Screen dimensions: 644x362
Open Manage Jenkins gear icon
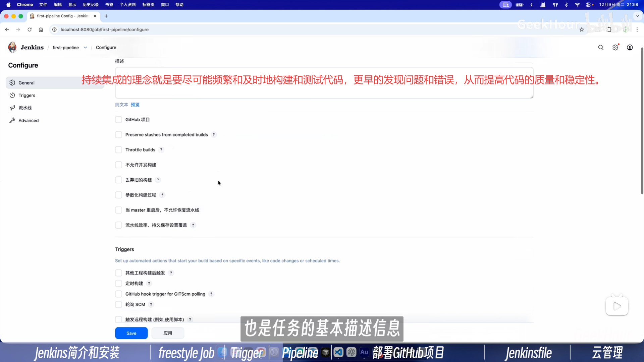tap(615, 48)
